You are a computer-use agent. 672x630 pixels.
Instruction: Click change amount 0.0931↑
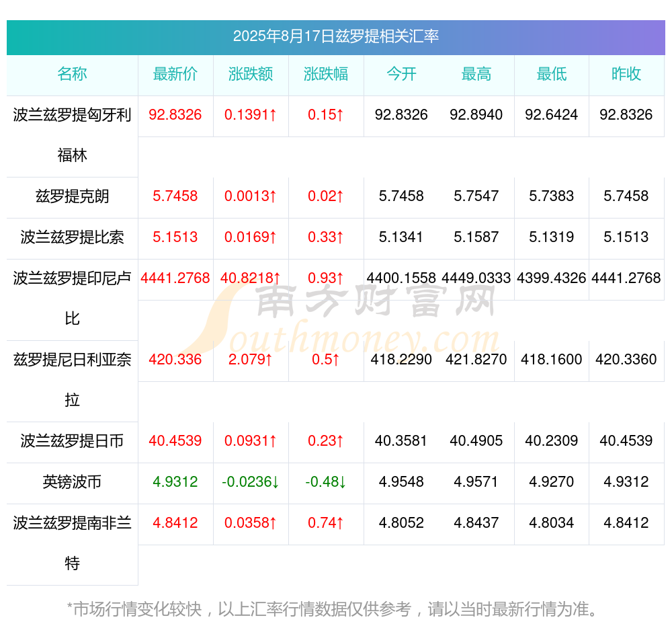(251, 441)
